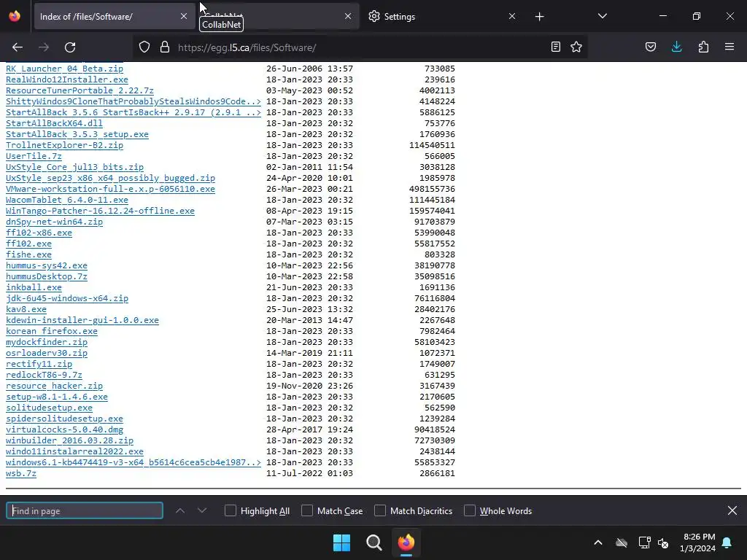The image size is (747, 560).
Task: Open the downloads panel
Action: [676, 47]
